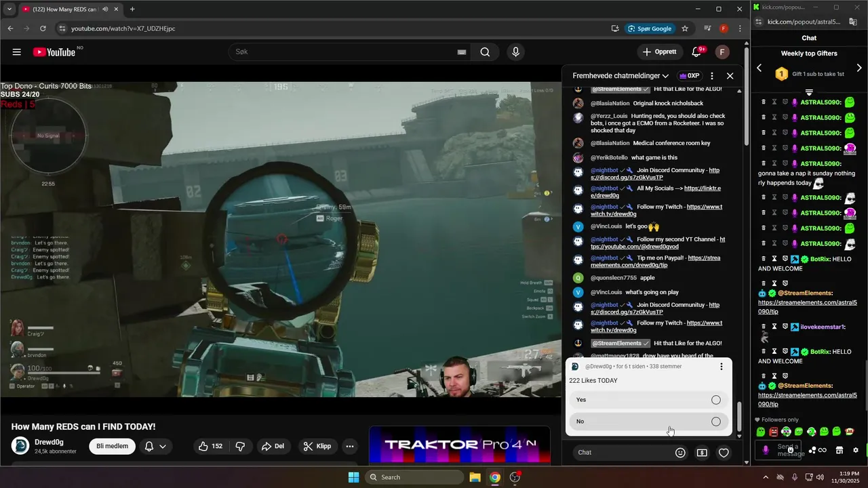Install app icon in Chrome address bar
868x488 pixels.
pyautogui.click(x=615, y=28)
